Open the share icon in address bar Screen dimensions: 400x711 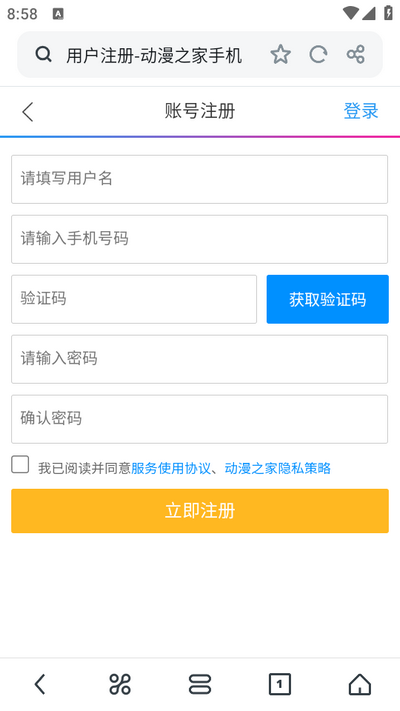(x=356, y=54)
